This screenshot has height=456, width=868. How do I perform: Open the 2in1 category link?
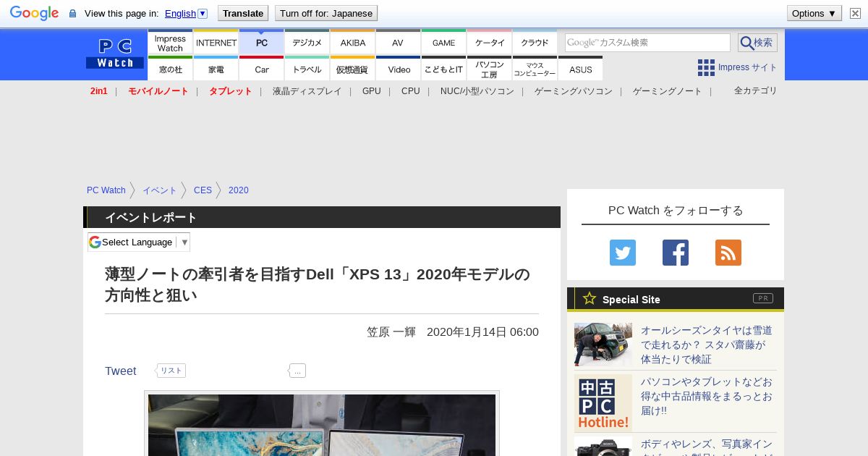pos(99,91)
